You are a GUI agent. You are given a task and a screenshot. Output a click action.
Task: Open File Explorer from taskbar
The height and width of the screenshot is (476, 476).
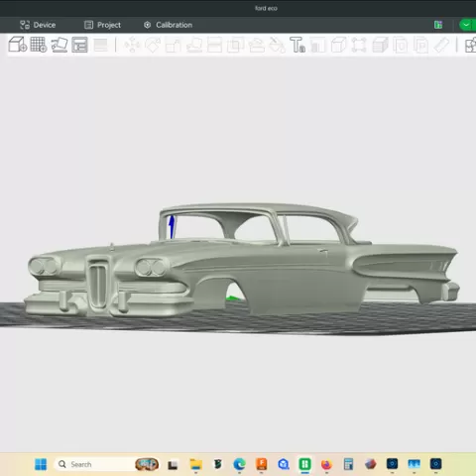pyautogui.click(x=195, y=464)
